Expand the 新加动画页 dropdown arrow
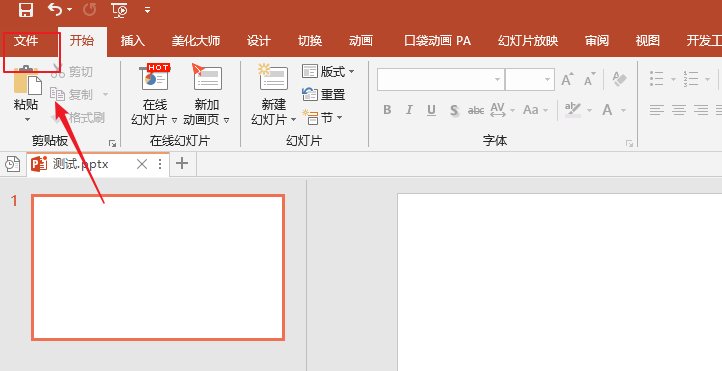This screenshot has height=371, width=722. [x=227, y=120]
